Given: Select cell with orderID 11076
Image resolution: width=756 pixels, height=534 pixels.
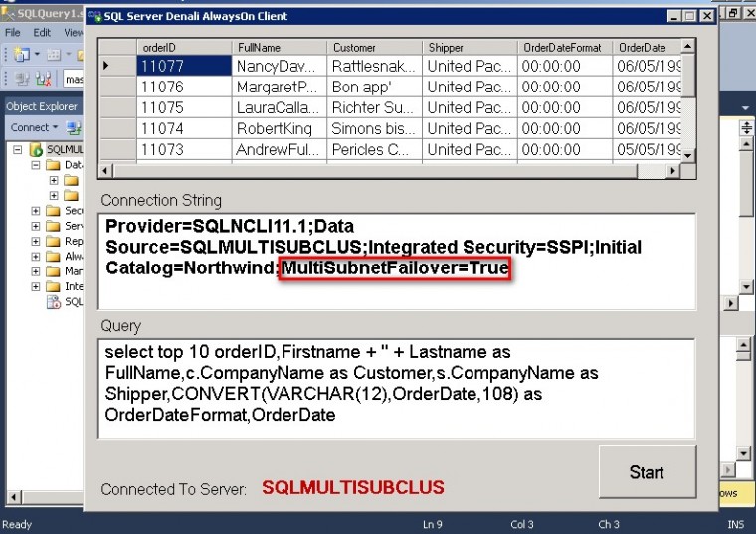Looking at the screenshot, I should pyautogui.click(x=184, y=87).
